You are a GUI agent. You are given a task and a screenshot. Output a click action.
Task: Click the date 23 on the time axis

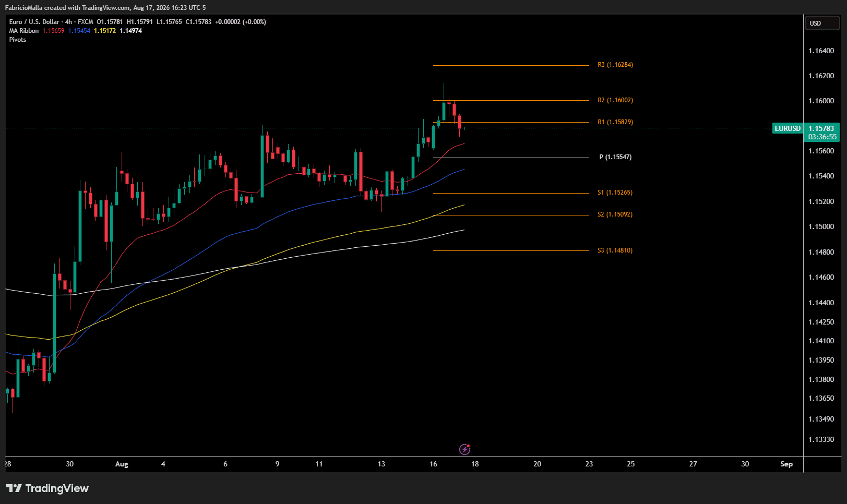589,464
